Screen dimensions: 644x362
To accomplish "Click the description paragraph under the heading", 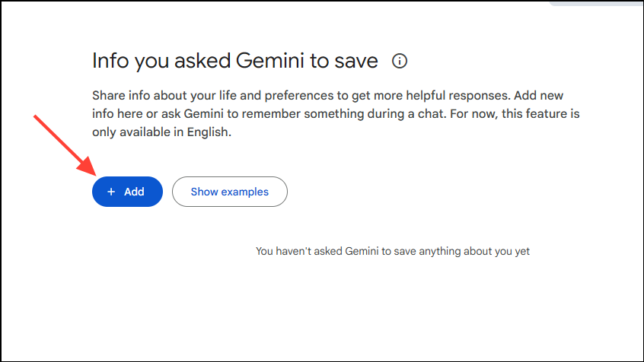I will 342,113.
